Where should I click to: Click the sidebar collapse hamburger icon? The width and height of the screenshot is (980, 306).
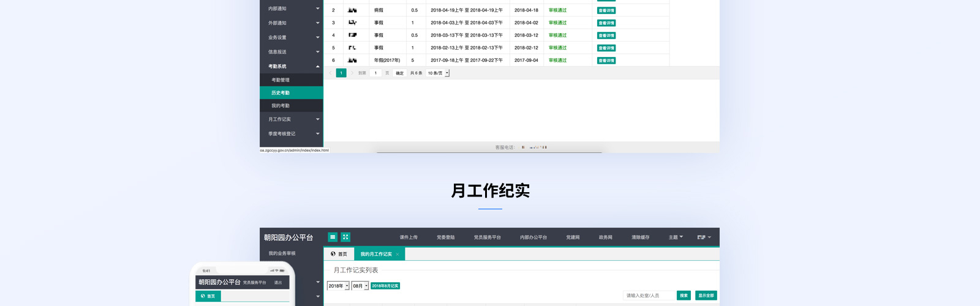click(333, 237)
